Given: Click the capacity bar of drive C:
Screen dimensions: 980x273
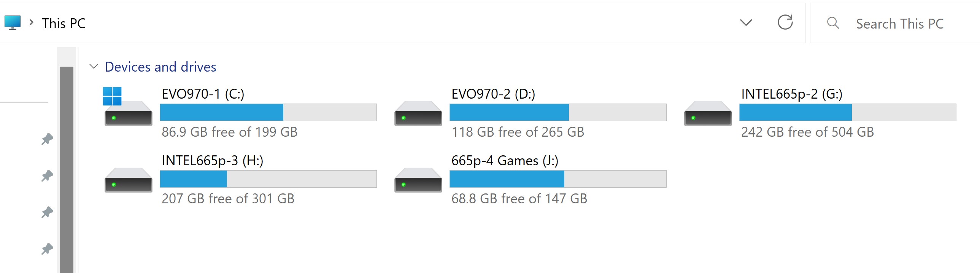Looking at the screenshot, I should pyautogui.click(x=268, y=112).
